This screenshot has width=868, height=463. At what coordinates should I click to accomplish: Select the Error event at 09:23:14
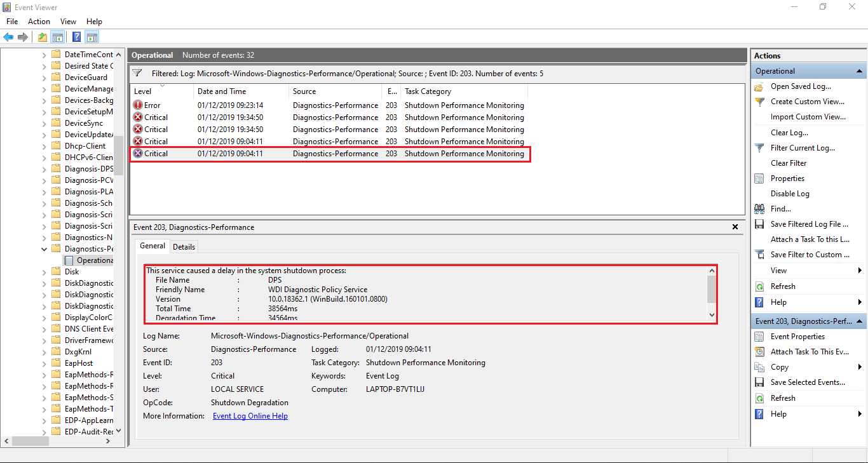pyautogui.click(x=330, y=105)
